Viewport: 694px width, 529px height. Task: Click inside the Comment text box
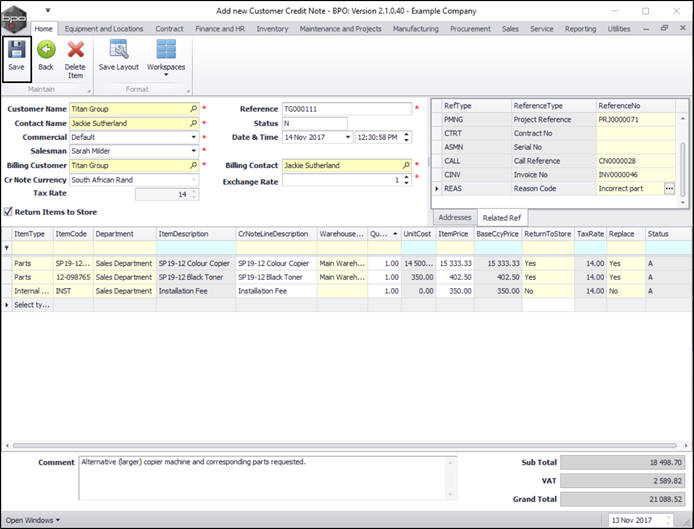(267, 478)
